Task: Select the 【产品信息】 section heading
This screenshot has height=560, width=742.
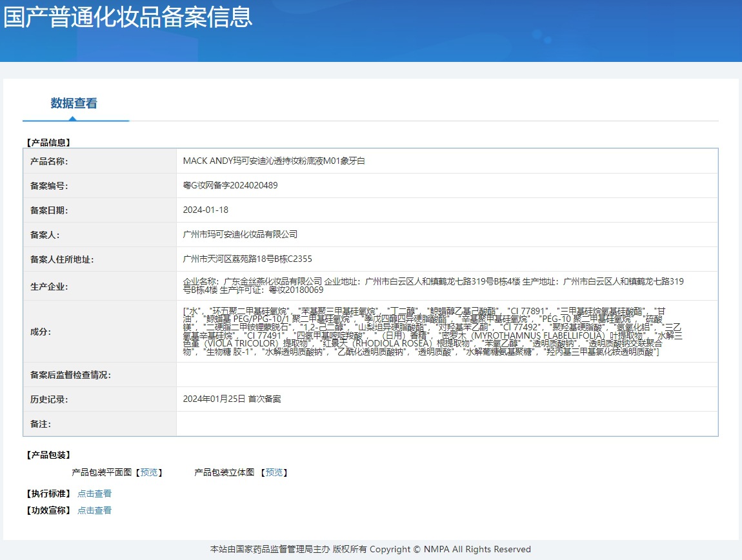Action: point(48,143)
